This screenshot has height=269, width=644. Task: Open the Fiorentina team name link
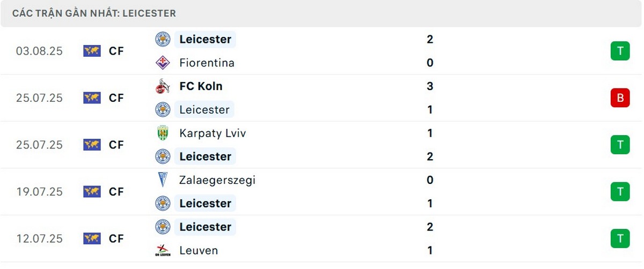(207, 63)
